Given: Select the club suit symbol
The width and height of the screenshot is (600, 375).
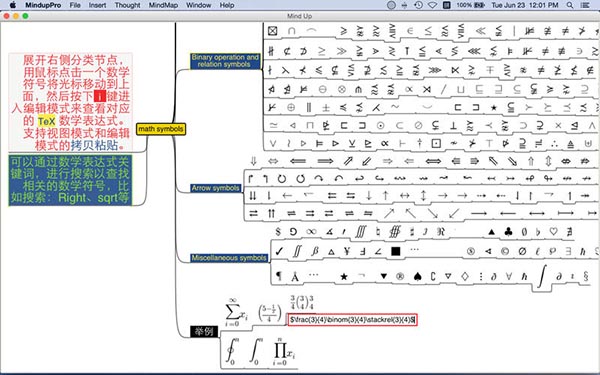Looking at the screenshot, I should 508,232.
